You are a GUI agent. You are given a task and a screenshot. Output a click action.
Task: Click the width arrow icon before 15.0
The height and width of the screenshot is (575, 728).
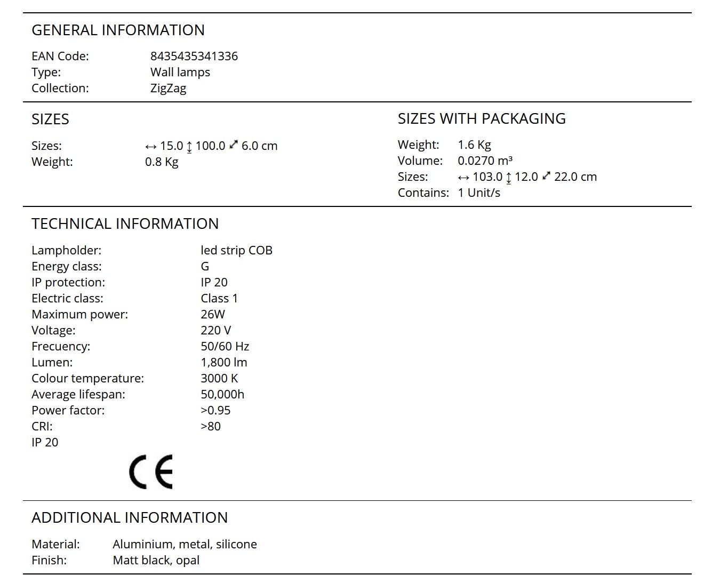151,147
